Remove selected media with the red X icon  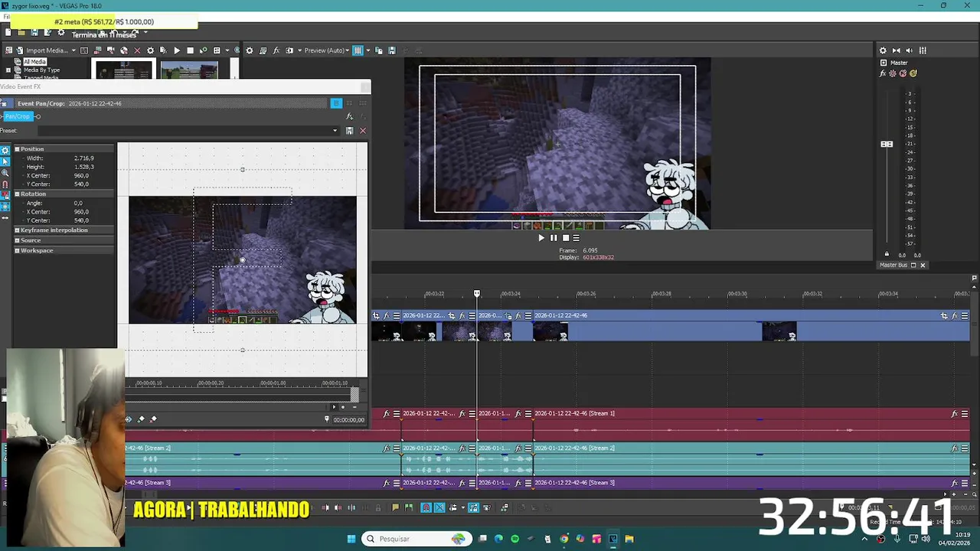point(137,51)
